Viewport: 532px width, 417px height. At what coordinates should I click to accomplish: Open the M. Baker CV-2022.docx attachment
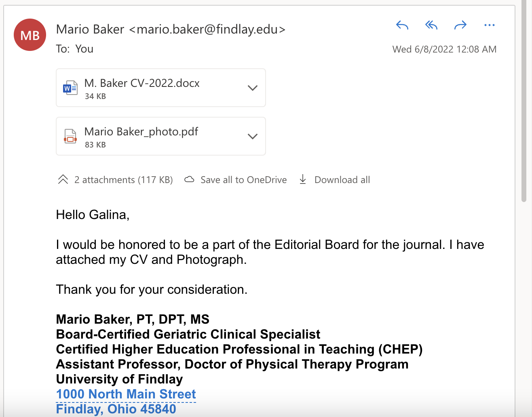tap(142, 84)
